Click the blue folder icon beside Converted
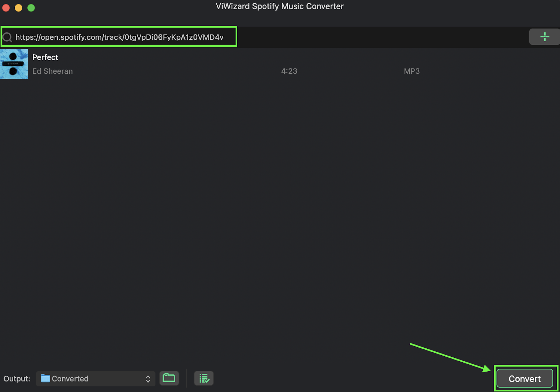Viewport: 560px width, 392px height. pos(45,378)
